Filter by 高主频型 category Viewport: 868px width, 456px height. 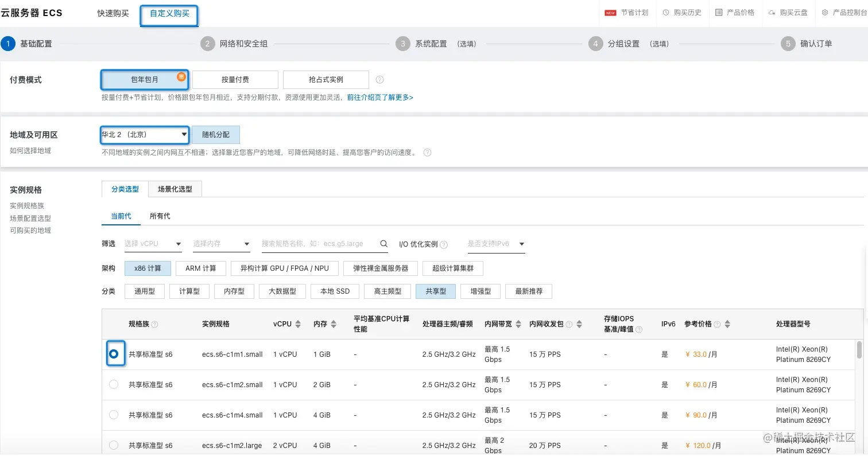(387, 291)
